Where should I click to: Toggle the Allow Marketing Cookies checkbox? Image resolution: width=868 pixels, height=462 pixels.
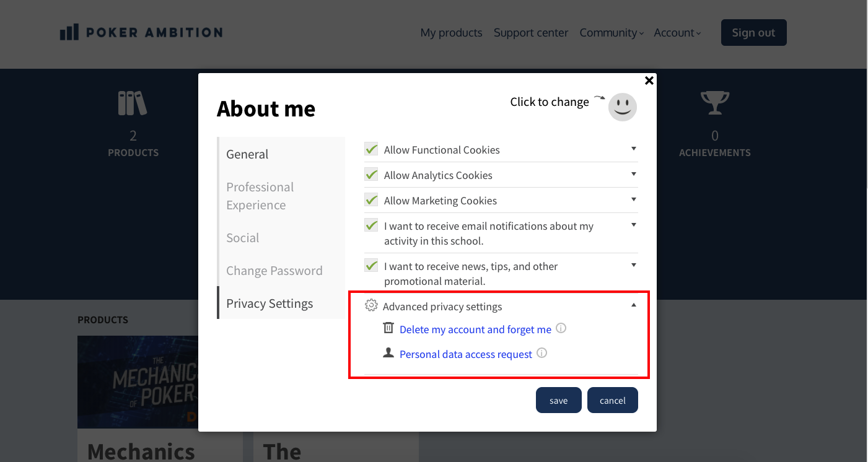tap(371, 200)
